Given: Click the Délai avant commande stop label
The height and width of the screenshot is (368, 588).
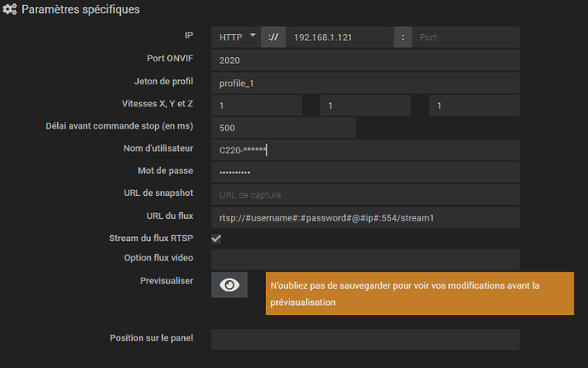Looking at the screenshot, I should pyautogui.click(x=119, y=126).
